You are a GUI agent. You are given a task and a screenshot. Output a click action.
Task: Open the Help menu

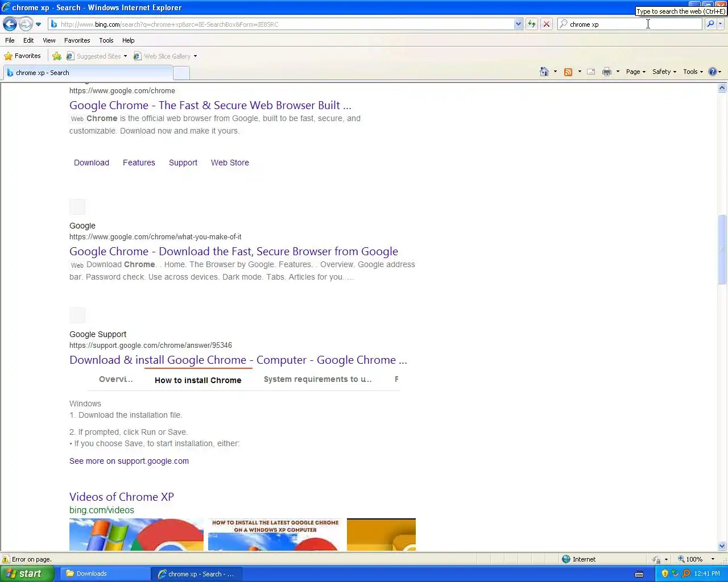pyautogui.click(x=128, y=40)
